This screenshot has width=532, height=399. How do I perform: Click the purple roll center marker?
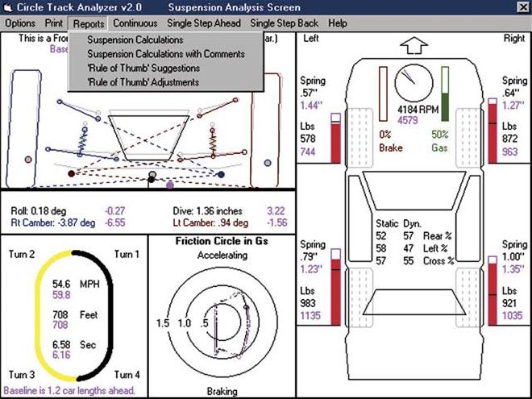pyautogui.click(x=170, y=185)
